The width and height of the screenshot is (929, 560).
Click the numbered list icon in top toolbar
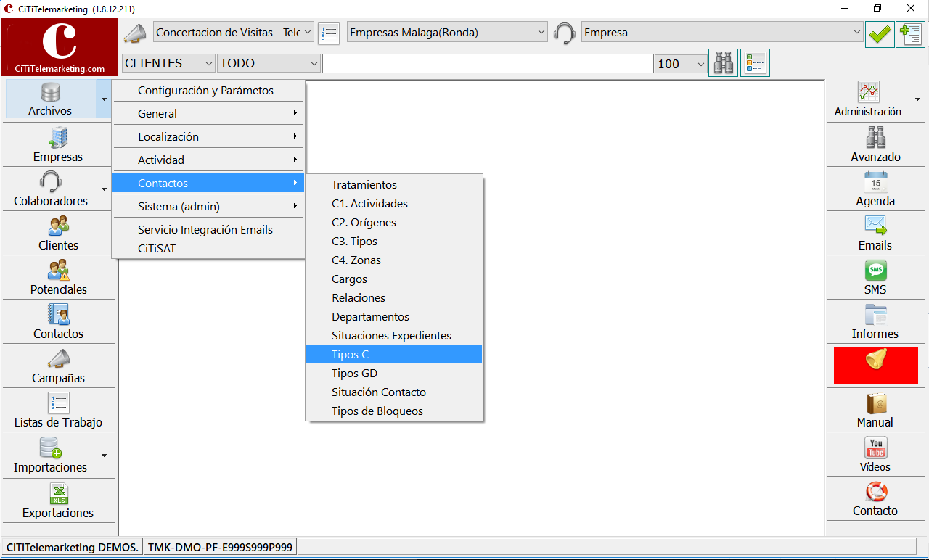point(329,33)
